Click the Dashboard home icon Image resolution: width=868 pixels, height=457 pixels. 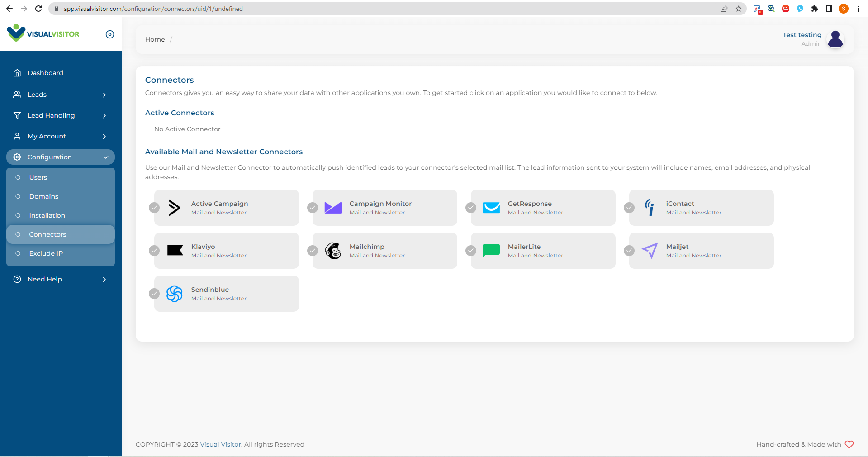[x=17, y=73]
